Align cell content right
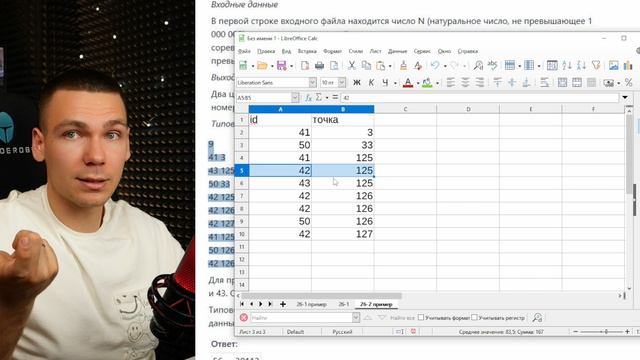 pos(480,83)
